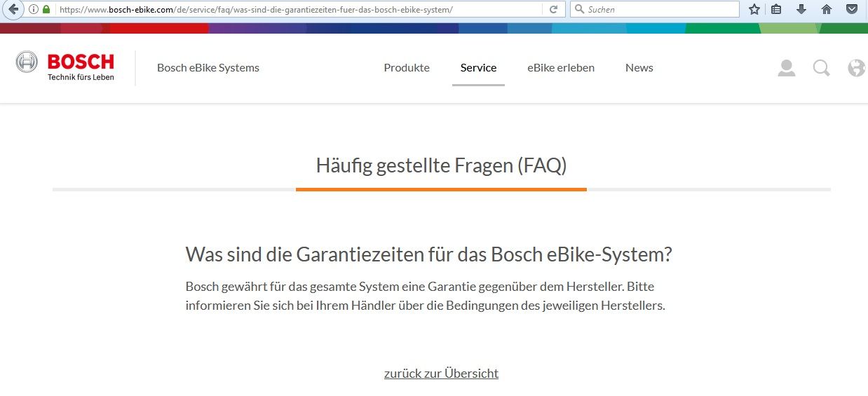Click the answer paragraph starting Bosch gewährt

pos(425,296)
